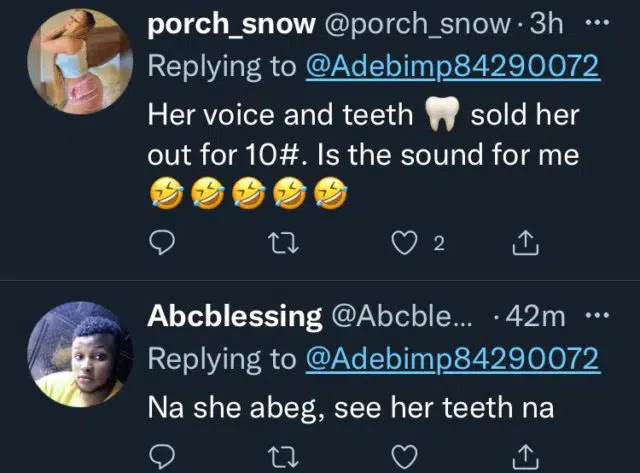
Task: Open @Adebimp84290072 link in Abcblessing's reply
Action: 452,359
